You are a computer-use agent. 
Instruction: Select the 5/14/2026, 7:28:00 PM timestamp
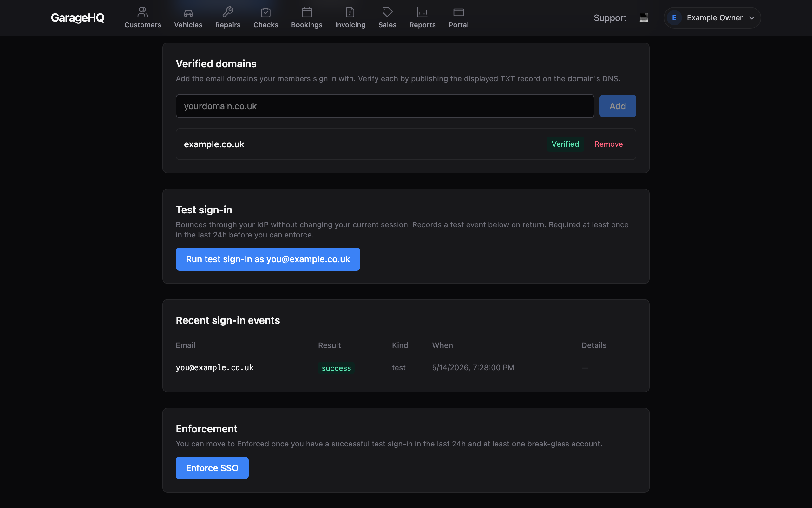click(473, 368)
